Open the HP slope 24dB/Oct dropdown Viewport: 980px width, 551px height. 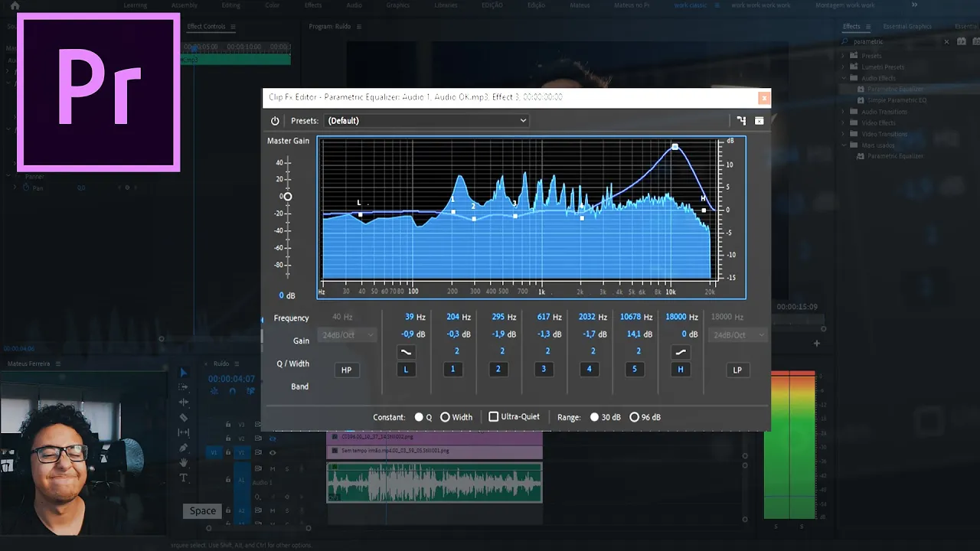click(349, 335)
